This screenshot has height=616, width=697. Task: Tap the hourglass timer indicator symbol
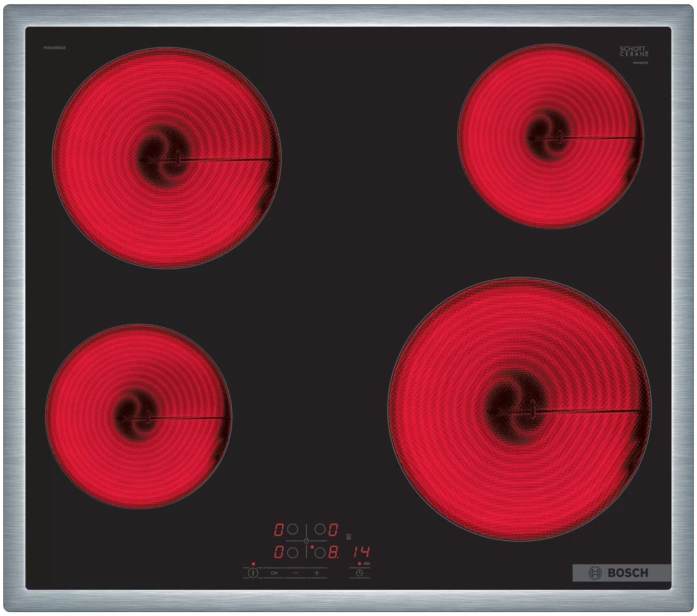click(348, 537)
